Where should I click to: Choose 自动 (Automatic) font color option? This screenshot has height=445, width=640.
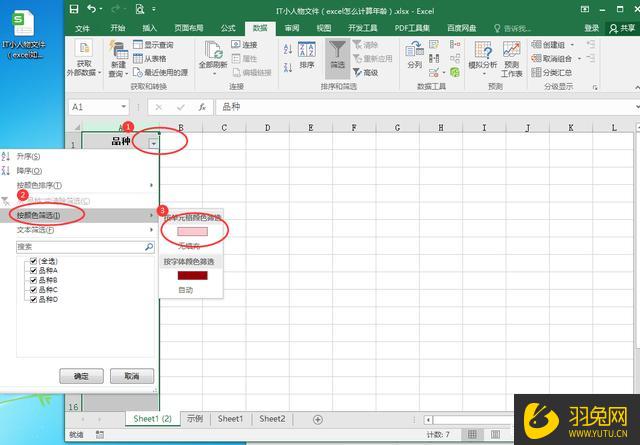(186, 290)
